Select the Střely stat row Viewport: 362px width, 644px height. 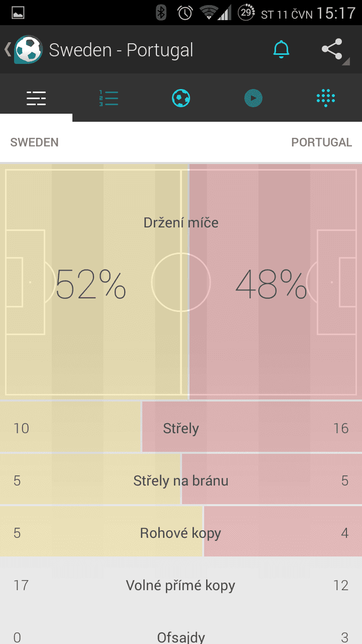pos(181,428)
